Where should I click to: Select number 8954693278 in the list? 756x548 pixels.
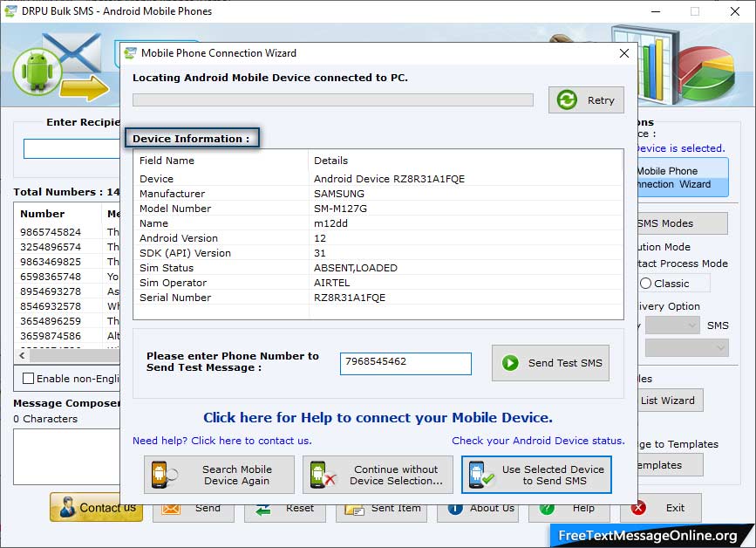point(51,291)
